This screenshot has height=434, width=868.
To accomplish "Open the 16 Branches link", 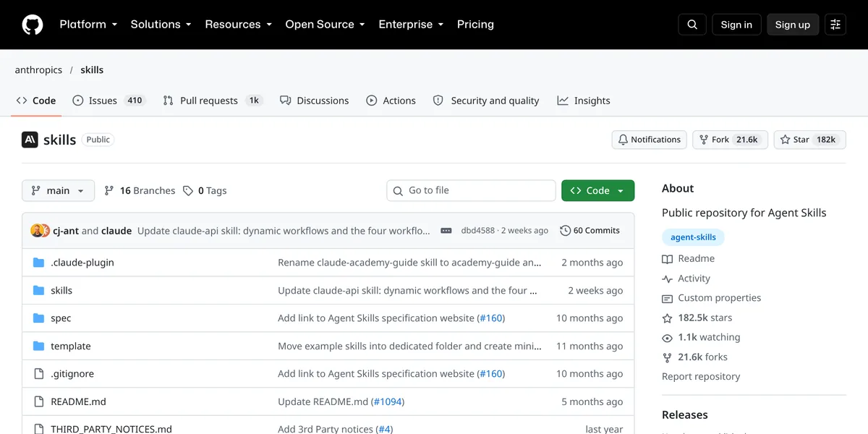I will tap(140, 191).
